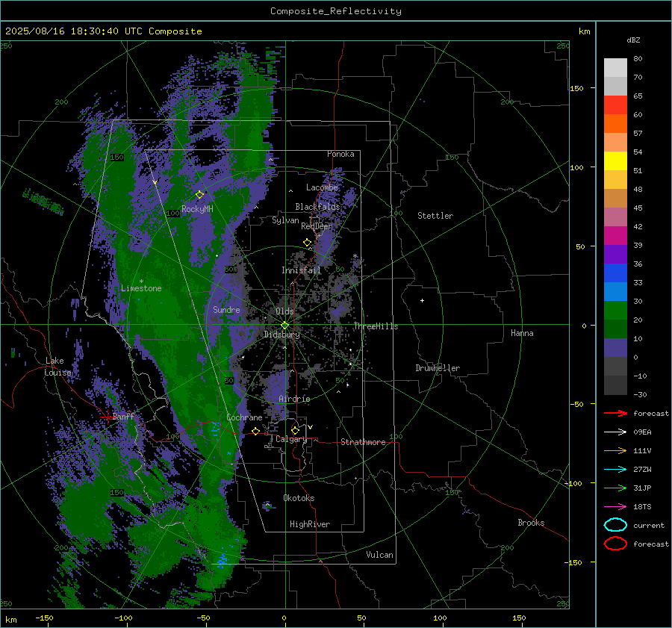672x628 pixels.
Task: Click the ThreeHills city label
Action: (376, 326)
